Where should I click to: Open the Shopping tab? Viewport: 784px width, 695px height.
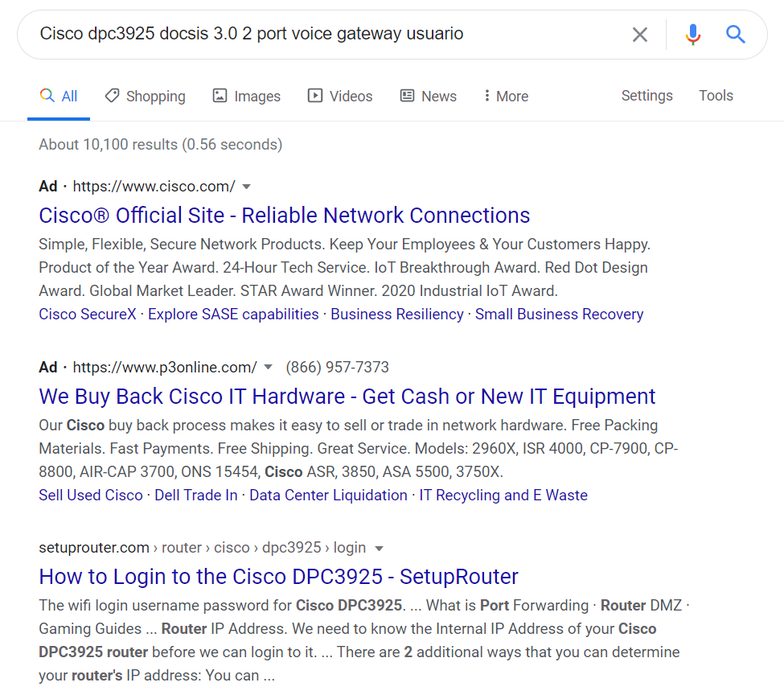tap(146, 97)
